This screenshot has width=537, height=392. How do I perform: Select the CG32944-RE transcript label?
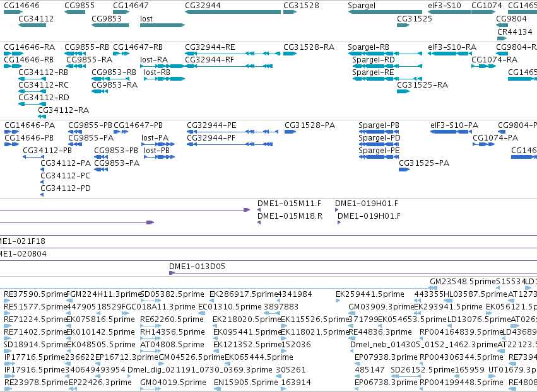[x=210, y=47]
